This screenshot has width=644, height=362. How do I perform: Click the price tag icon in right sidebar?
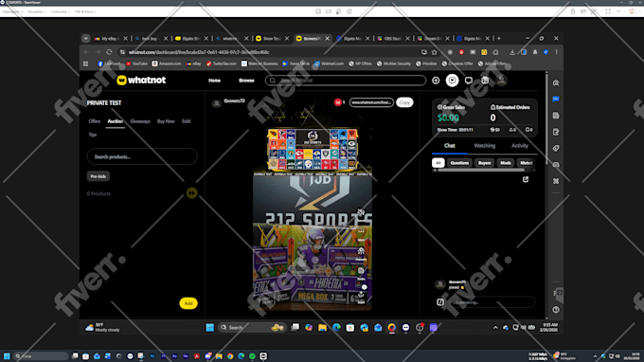coord(556,149)
